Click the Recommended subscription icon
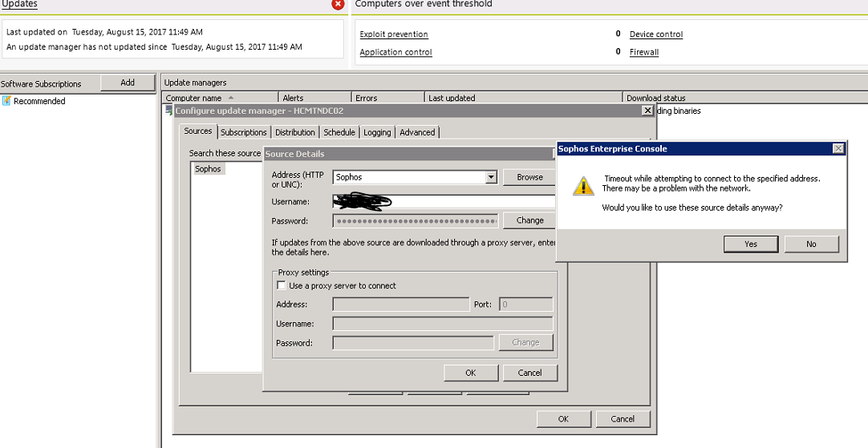This screenshot has width=868, height=448. click(6, 101)
